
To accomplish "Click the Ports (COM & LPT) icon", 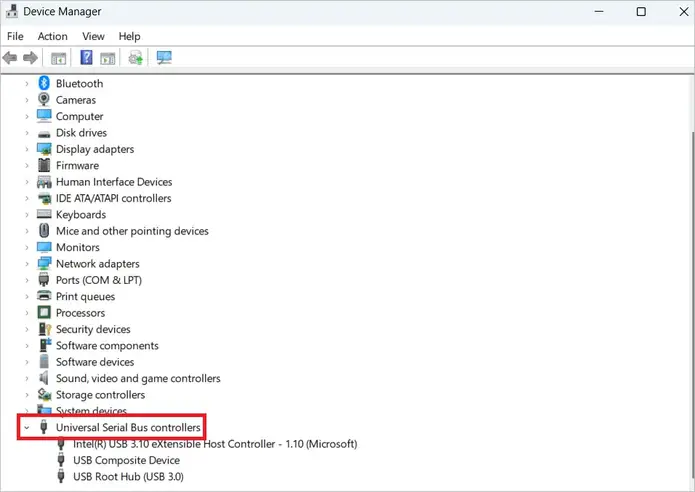I will (44, 280).
